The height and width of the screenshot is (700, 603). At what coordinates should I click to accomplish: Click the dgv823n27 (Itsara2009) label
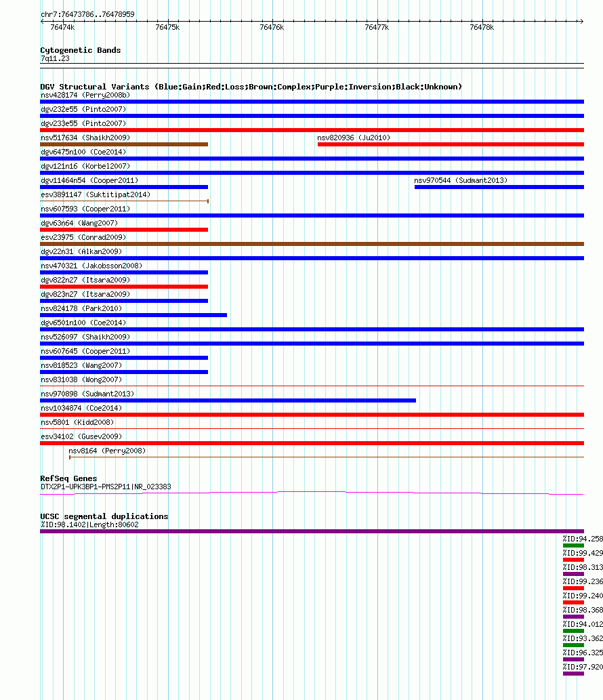tap(85, 295)
